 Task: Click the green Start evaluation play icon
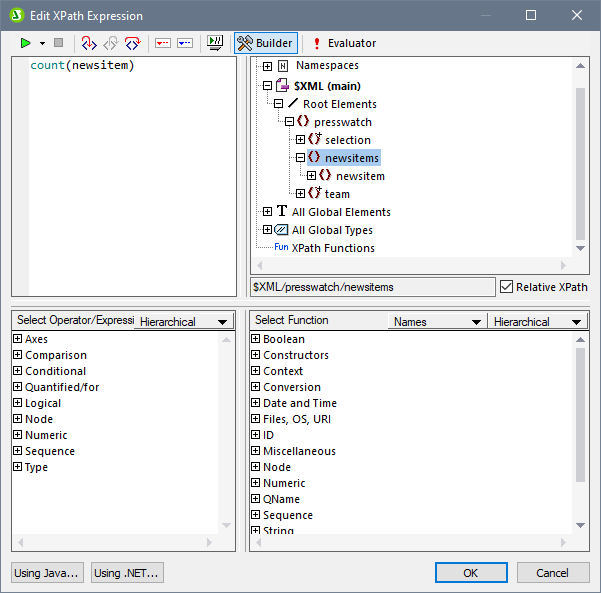coord(26,43)
